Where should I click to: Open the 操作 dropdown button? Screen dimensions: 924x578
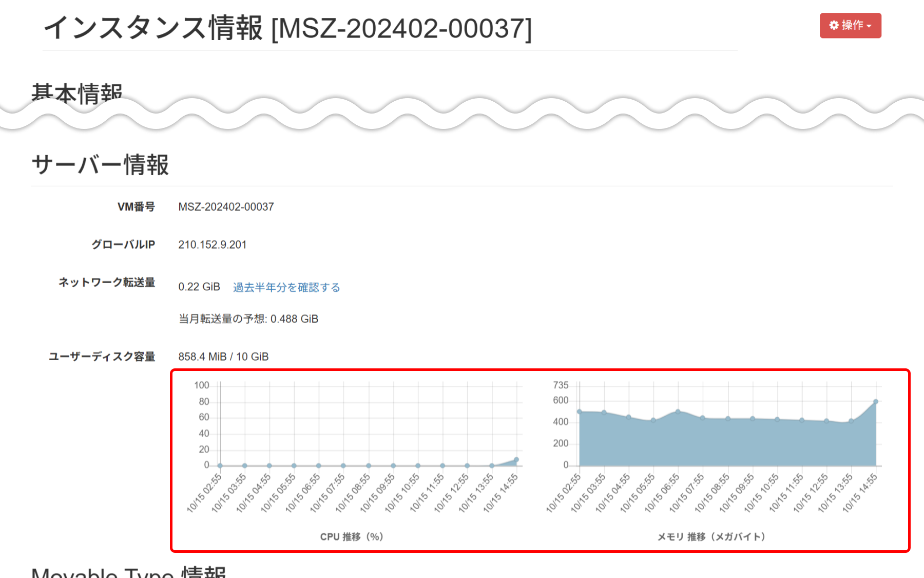tap(850, 25)
